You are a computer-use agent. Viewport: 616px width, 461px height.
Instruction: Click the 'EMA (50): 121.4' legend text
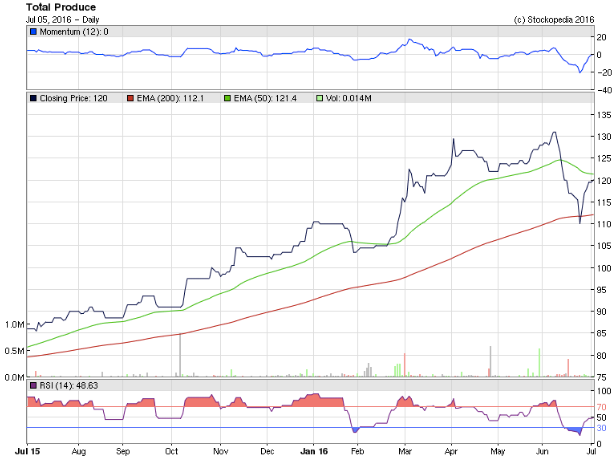(265, 98)
